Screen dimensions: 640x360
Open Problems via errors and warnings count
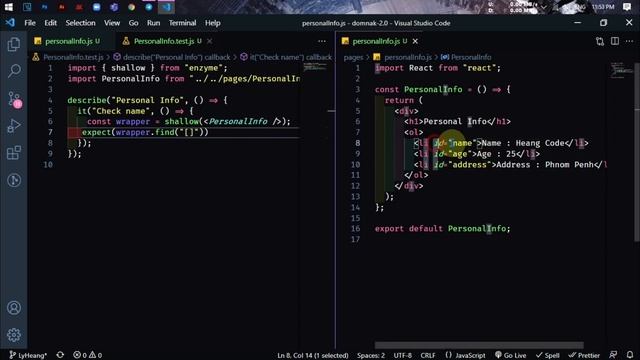point(87,355)
